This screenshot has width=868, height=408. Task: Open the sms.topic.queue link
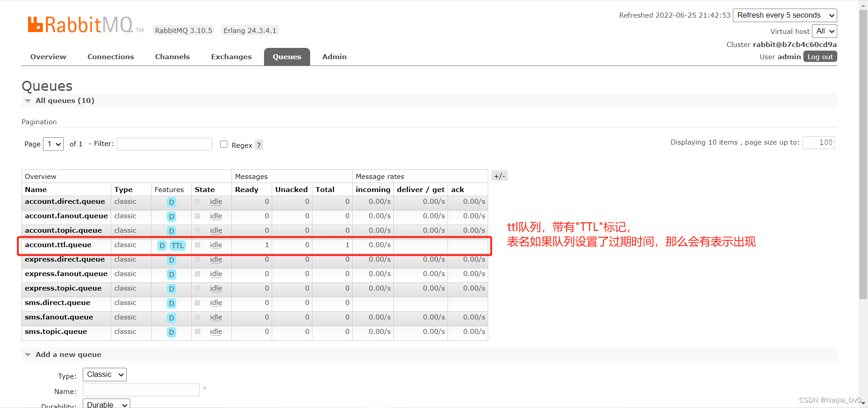coord(56,332)
